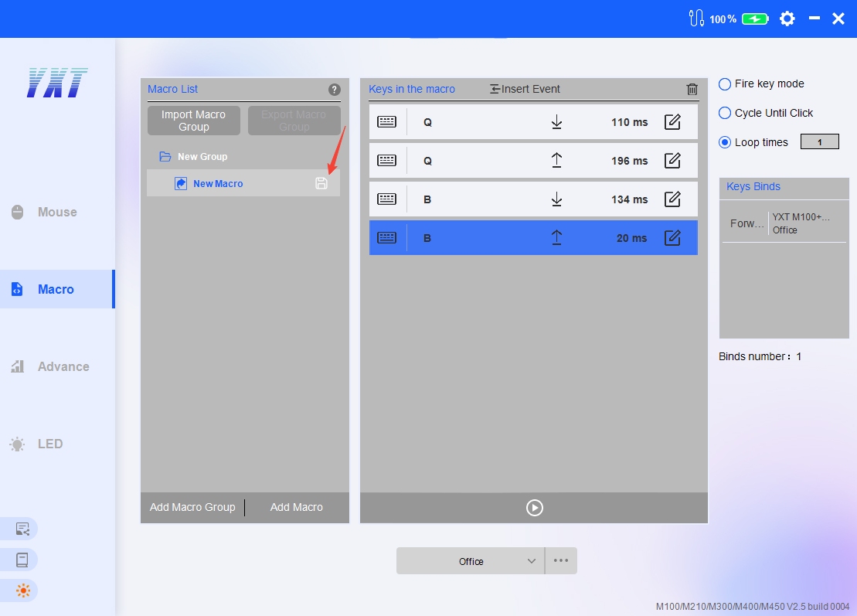
Task: Click the orange sun icon in the sidebar
Action: tap(22, 590)
